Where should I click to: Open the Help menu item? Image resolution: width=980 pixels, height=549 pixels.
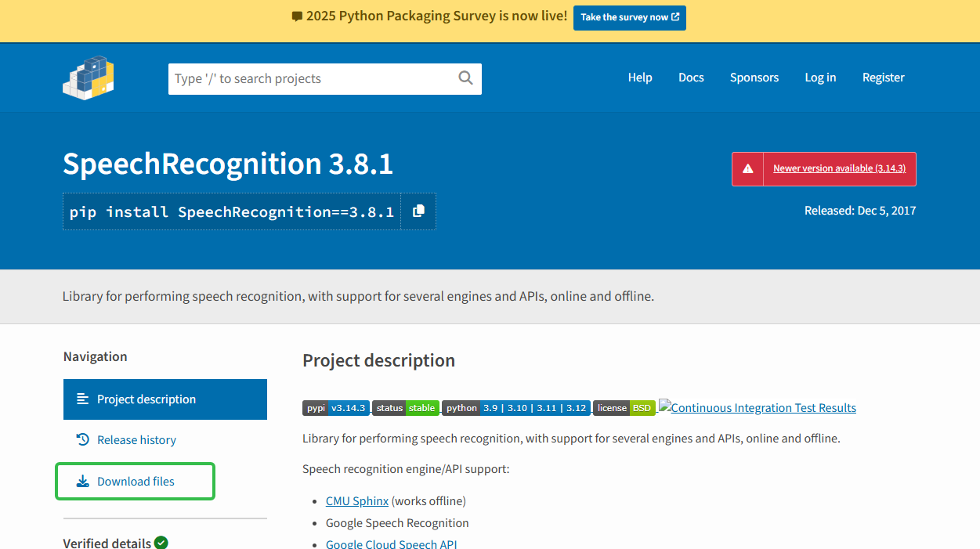640,77
